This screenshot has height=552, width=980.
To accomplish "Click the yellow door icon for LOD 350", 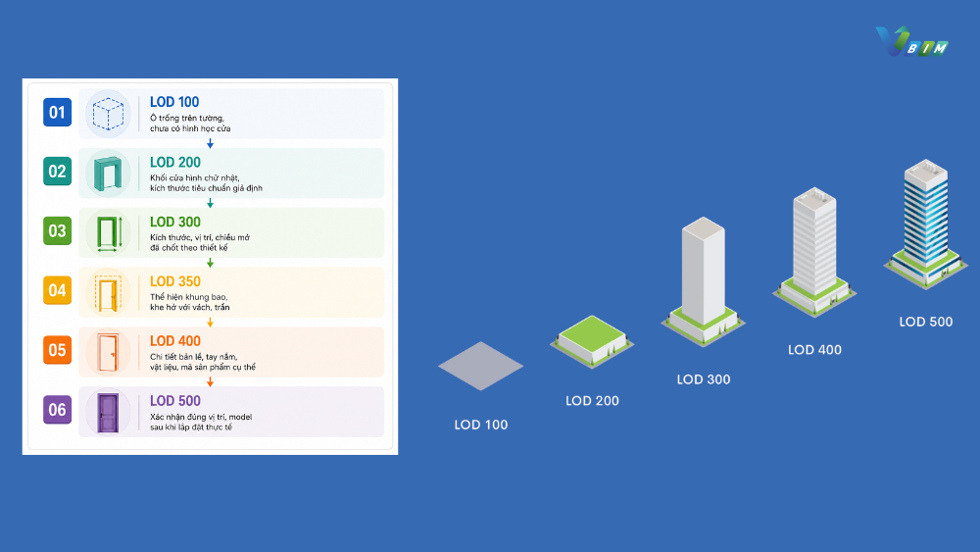I will (x=108, y=292).
